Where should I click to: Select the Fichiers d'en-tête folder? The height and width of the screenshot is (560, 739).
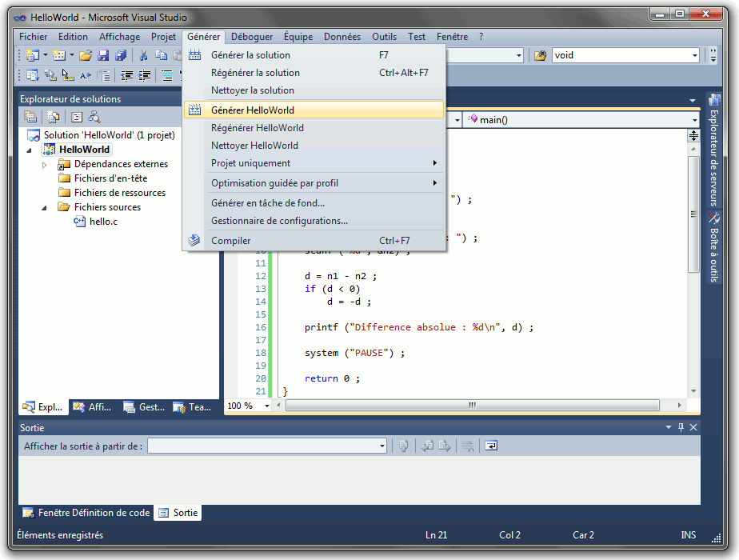(102, 178)
